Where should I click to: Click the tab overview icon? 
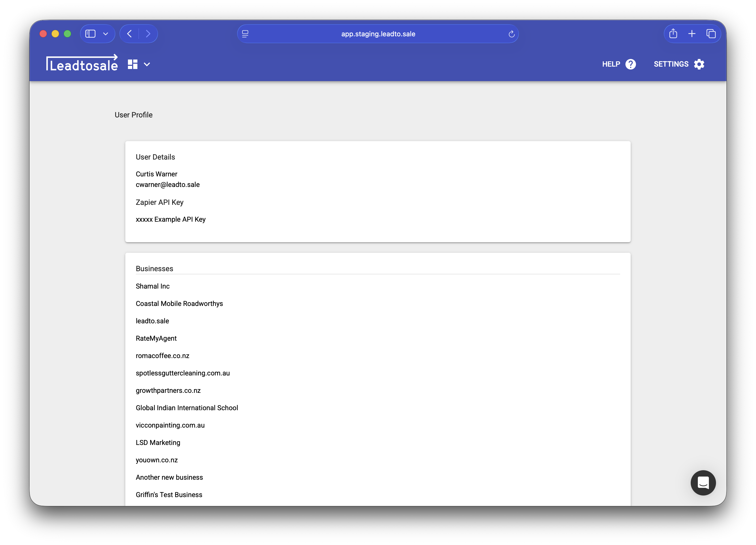coord(711,33)
